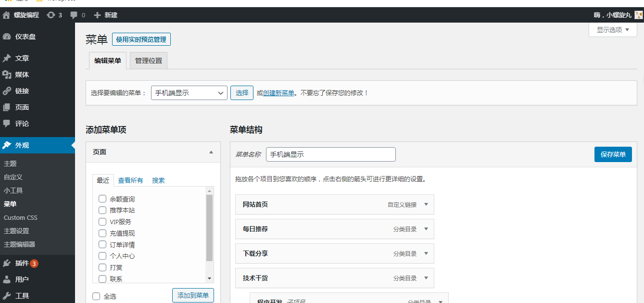Open the comments bubble icon in admin bar

tap(74, 15)
